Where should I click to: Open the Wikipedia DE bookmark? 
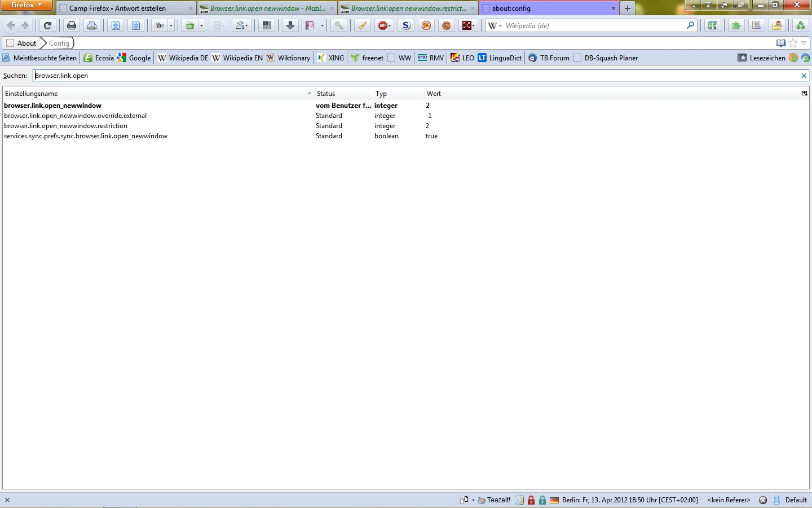click(x=183, y=58)
